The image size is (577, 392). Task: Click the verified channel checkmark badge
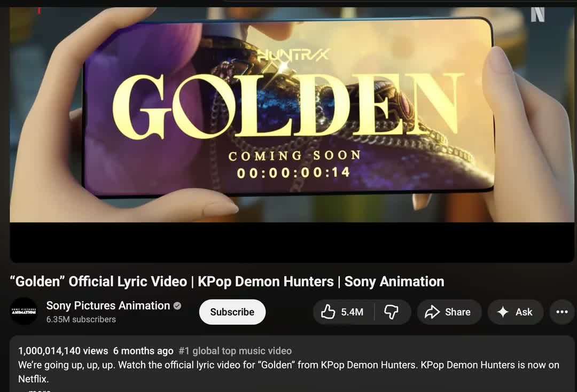coord(177,305)
